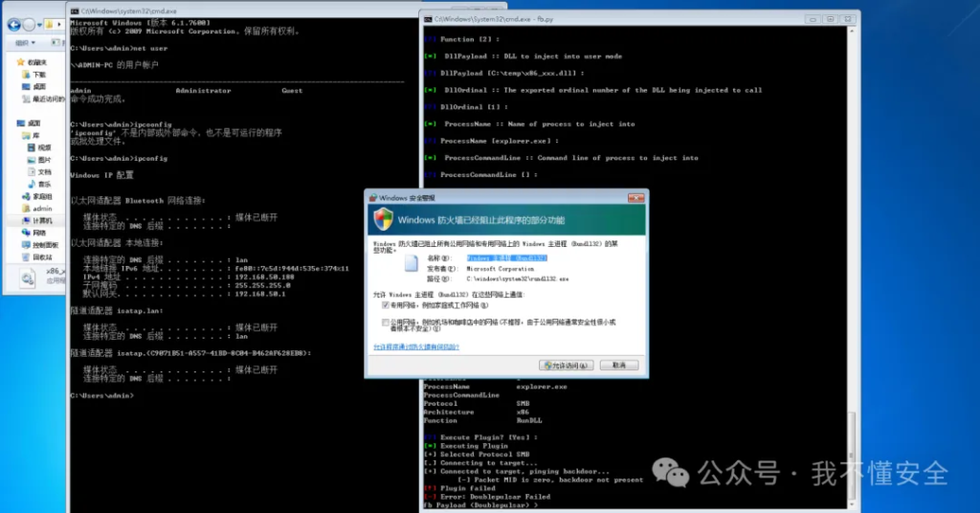Click the final C:\Users\admin> prompt in cmd
Screen dimensions: 980x513
tap(101, 395)
